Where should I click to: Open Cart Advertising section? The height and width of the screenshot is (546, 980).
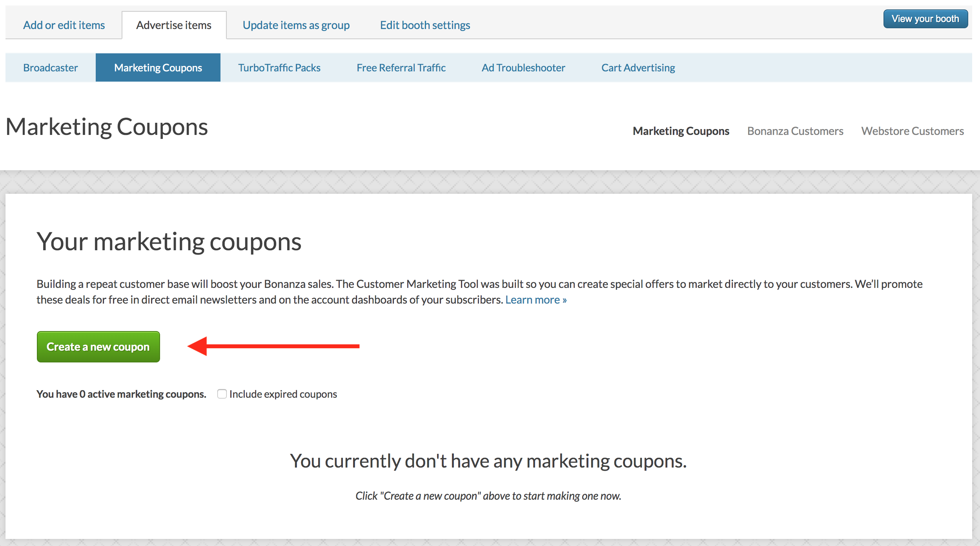(638, 67)
